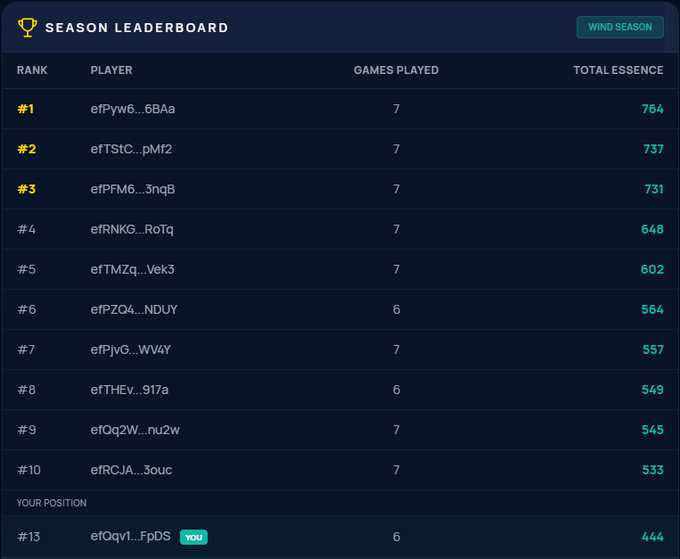
Task: Click the YOUR POSITION label
Action: point(52,503)
